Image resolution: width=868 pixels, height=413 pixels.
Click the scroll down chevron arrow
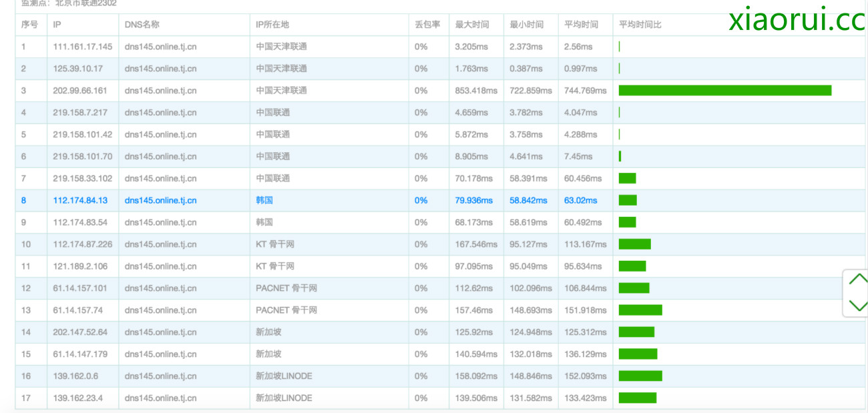pos(857,306)
